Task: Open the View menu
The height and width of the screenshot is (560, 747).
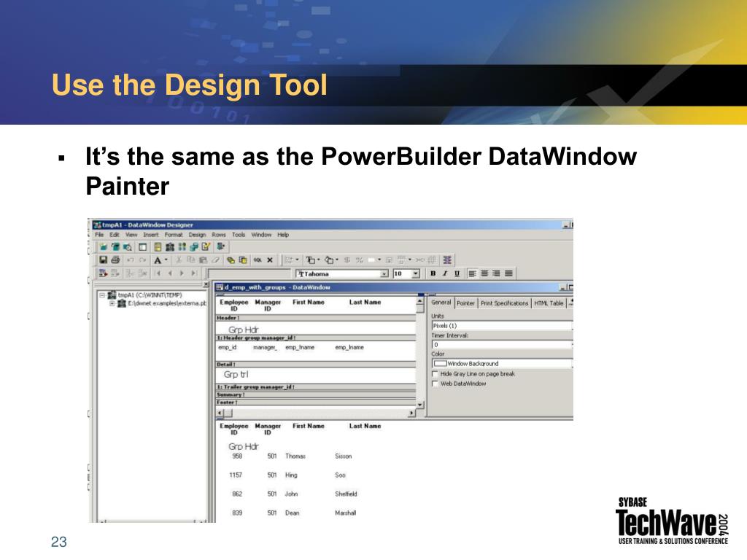Action: coord(131,235)
